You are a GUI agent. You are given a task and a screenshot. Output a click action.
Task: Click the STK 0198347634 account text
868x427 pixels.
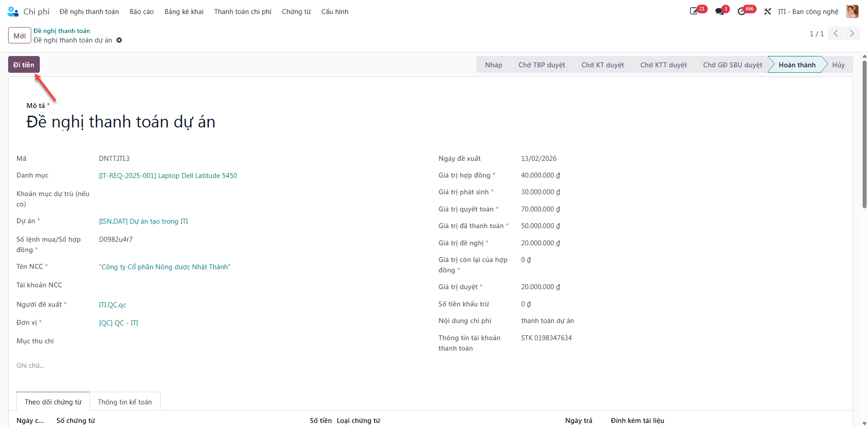546,338
